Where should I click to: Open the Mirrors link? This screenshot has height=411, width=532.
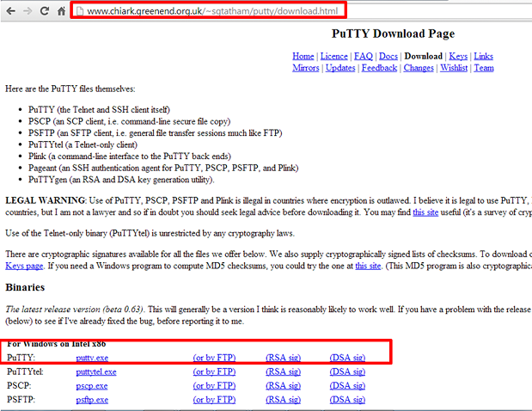coord(305,68)
